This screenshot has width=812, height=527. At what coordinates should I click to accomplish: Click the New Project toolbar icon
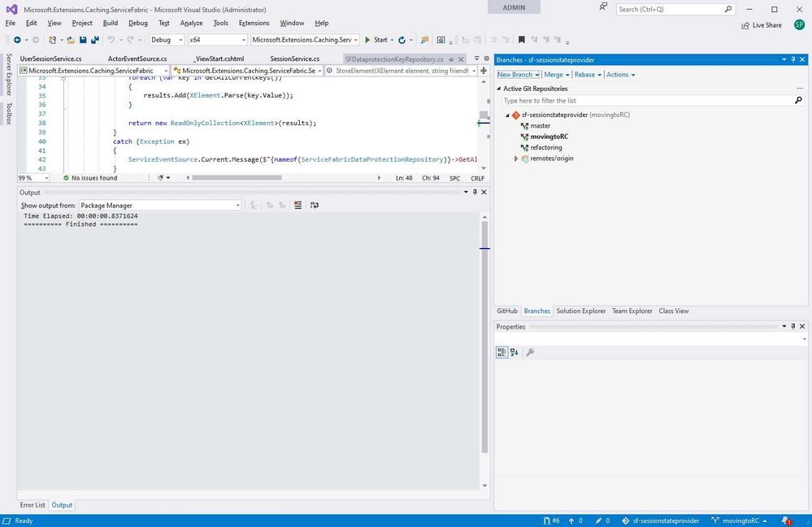(x=52, y=40)
